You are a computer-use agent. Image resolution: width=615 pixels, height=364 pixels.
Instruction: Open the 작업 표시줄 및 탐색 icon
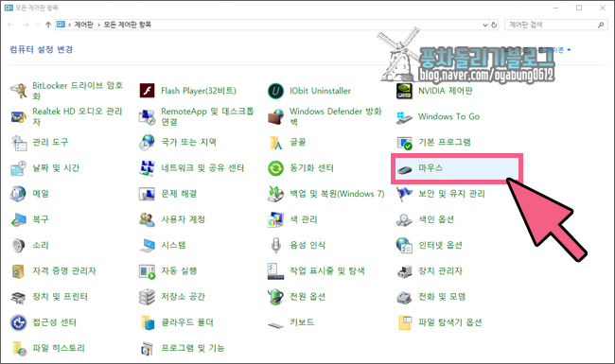click(x=275, y=271)
